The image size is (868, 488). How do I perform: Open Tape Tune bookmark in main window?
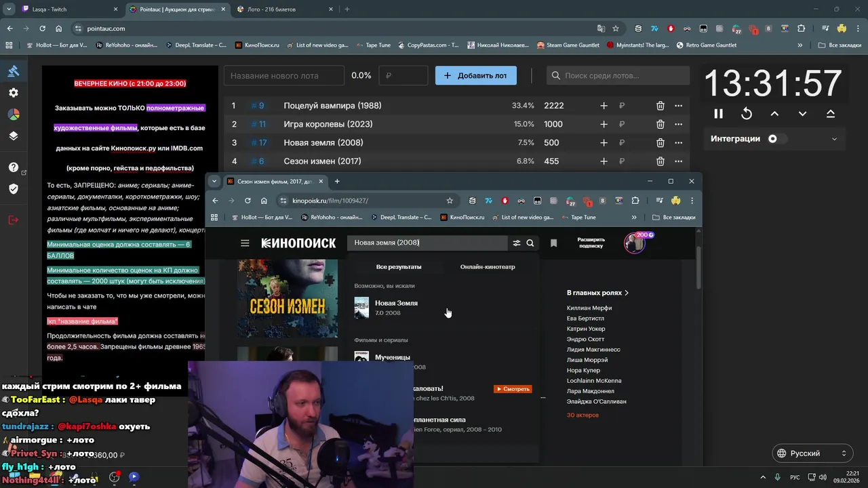click(x=372, y=45)
